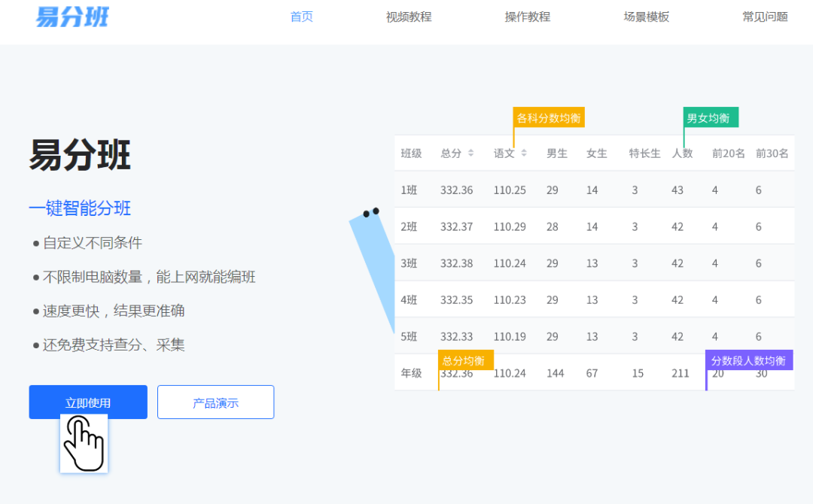The image size is (813, 504).
Task: Click total score cell 332.38
Action: click(457, 263)
